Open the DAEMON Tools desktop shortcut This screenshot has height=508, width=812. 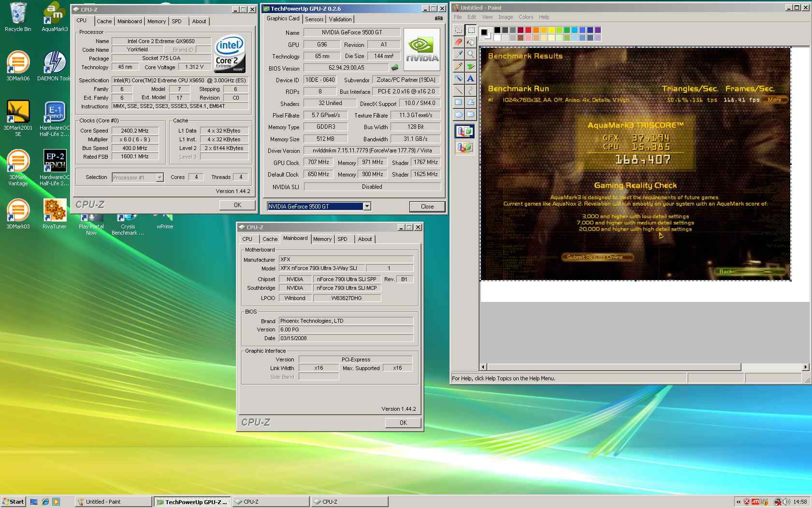coord(55,66)
